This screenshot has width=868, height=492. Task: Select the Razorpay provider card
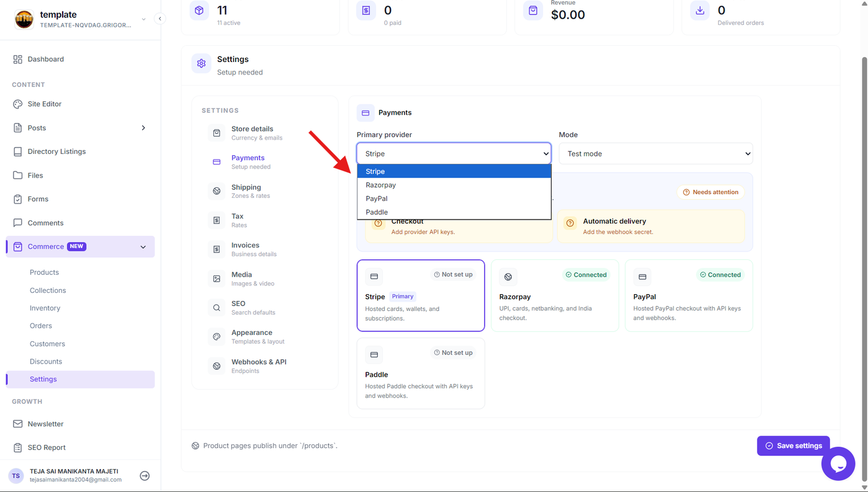tap(555, 295)
